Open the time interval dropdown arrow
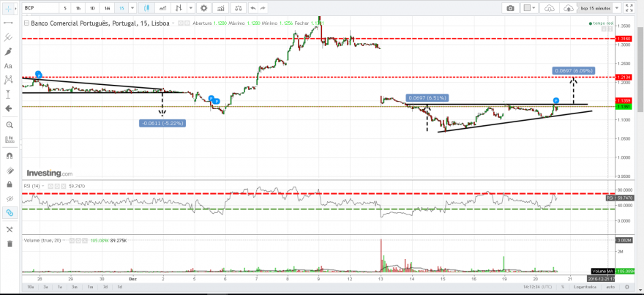Viewport: 644px width, 295px height. pyautogui.click(x=132, y=8)
